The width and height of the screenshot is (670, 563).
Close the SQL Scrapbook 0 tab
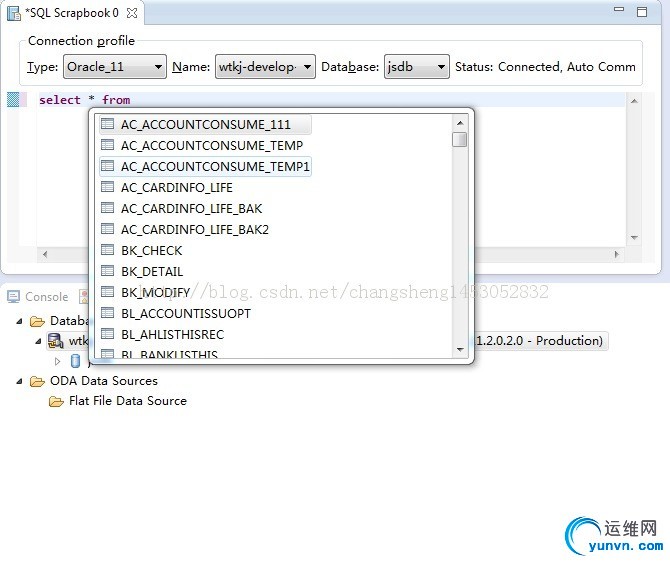[132, 13]
